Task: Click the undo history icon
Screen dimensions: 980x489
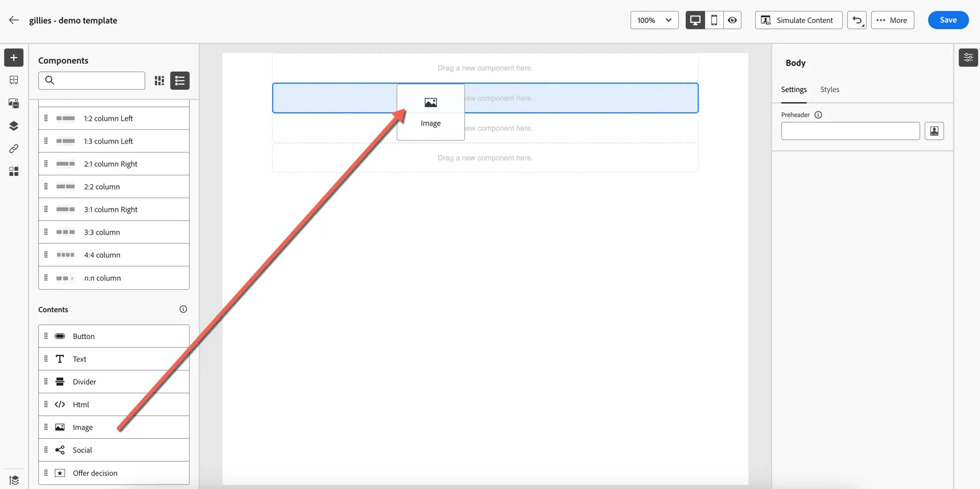Action: tap(857, 20)
